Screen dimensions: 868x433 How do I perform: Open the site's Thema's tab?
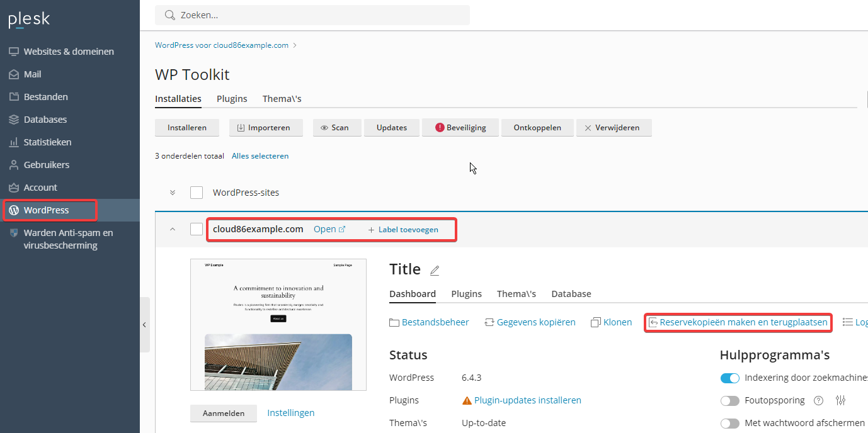pos(517,294)
